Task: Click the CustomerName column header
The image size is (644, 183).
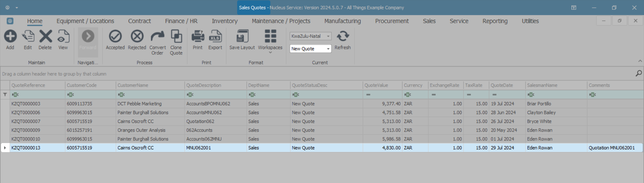Action: (x=133, y=85)
